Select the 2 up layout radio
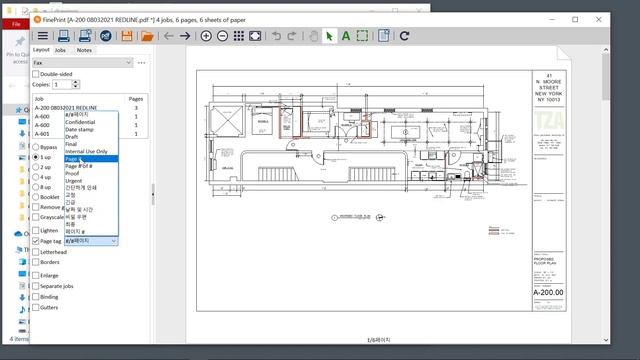The image size is (640, 360). pos(36,167)
